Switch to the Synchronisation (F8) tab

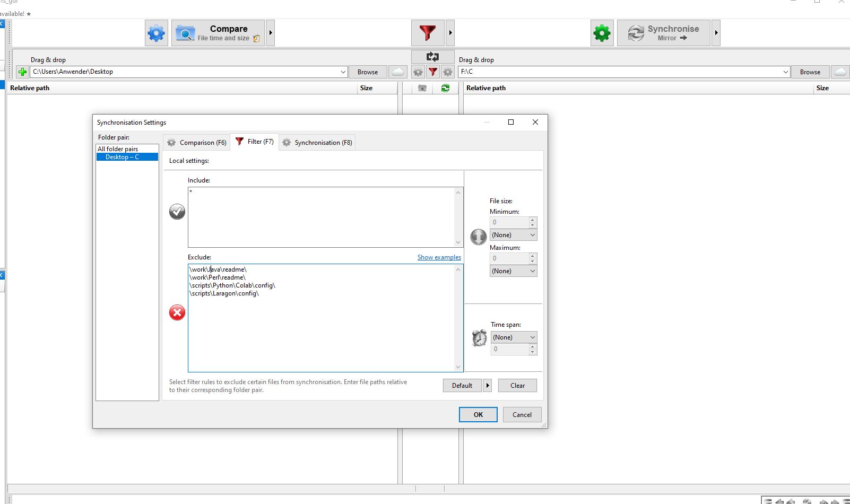tap(317, 142)
